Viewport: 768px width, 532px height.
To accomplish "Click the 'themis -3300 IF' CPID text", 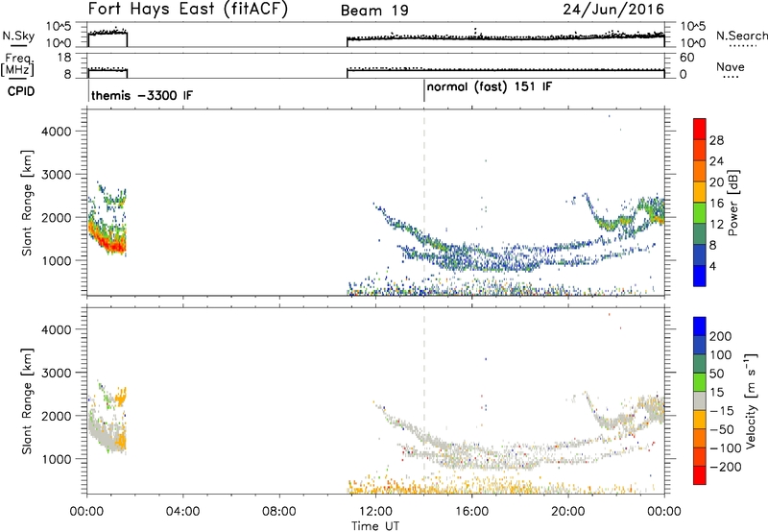I will pos(142,95).
